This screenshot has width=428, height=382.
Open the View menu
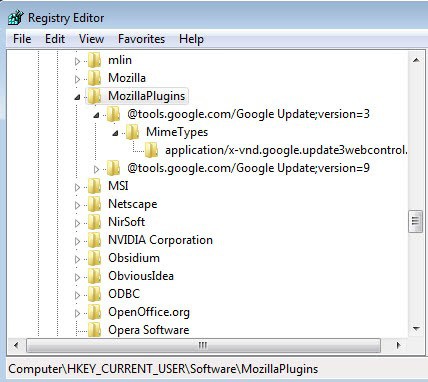click(x=91, y=39)
